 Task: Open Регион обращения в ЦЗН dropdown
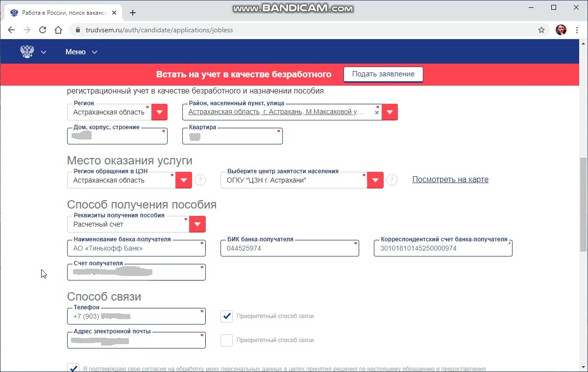pos(183,180)
